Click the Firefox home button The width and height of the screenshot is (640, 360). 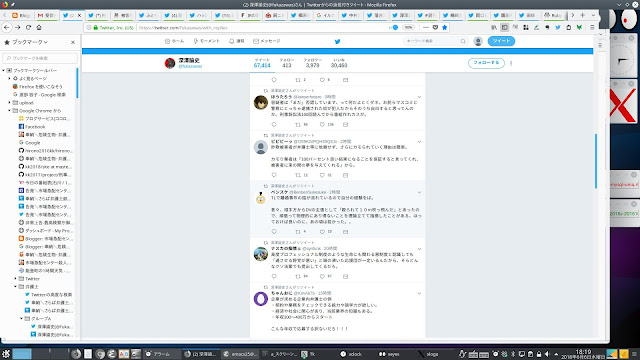coord(39,27)
